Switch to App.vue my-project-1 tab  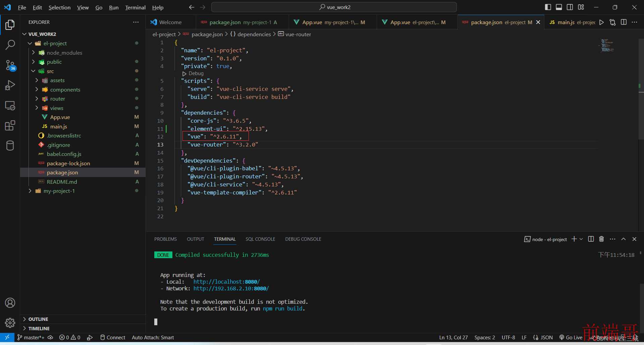(333, 22)
